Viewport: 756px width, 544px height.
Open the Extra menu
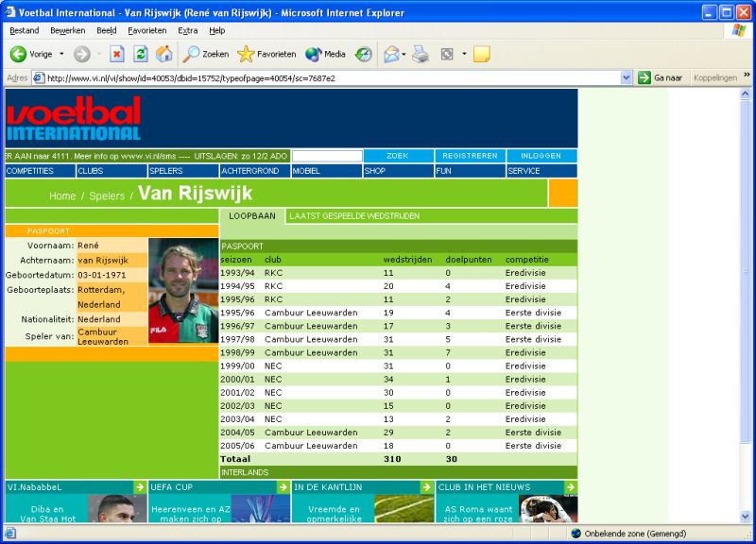pyautogui.click(x=187, y=30)
